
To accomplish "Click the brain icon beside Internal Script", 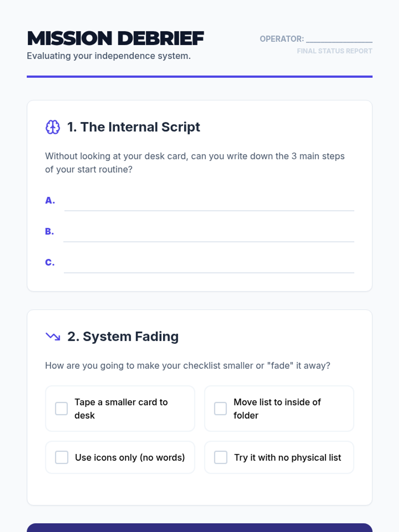I will click(53, 127).
